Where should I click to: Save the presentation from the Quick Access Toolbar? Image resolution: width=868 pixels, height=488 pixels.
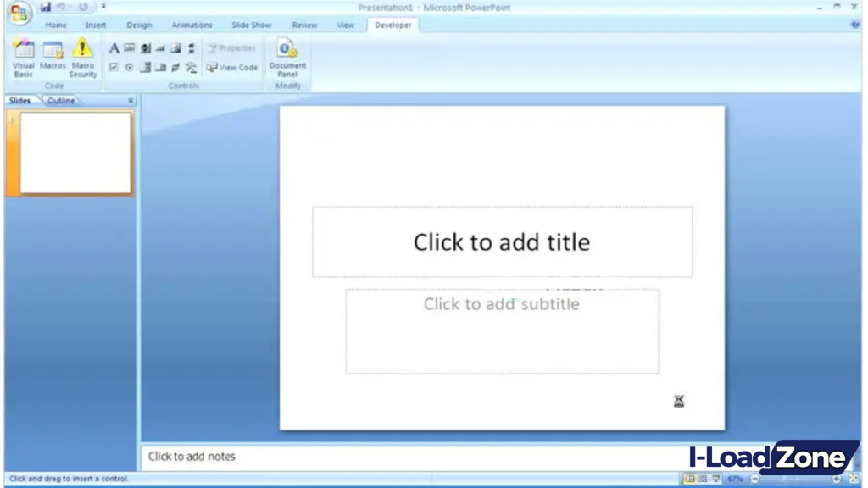point(46,7)
